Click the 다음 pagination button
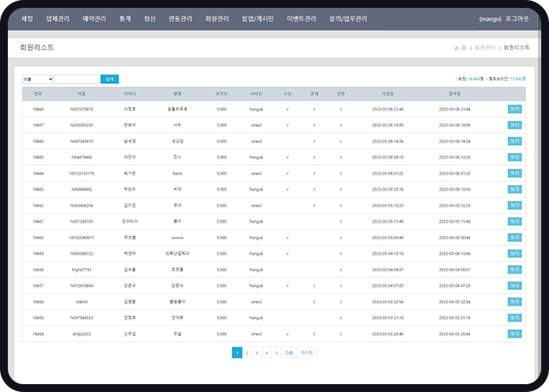This screenshot has width=549, height=392. tap(289, 353)
